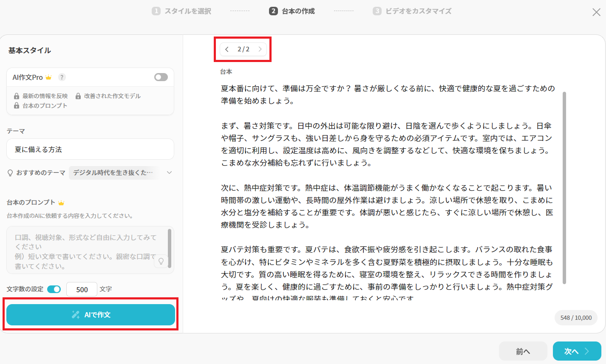Click the lock icon next to 最新の情報を反映

pos(17,96)
